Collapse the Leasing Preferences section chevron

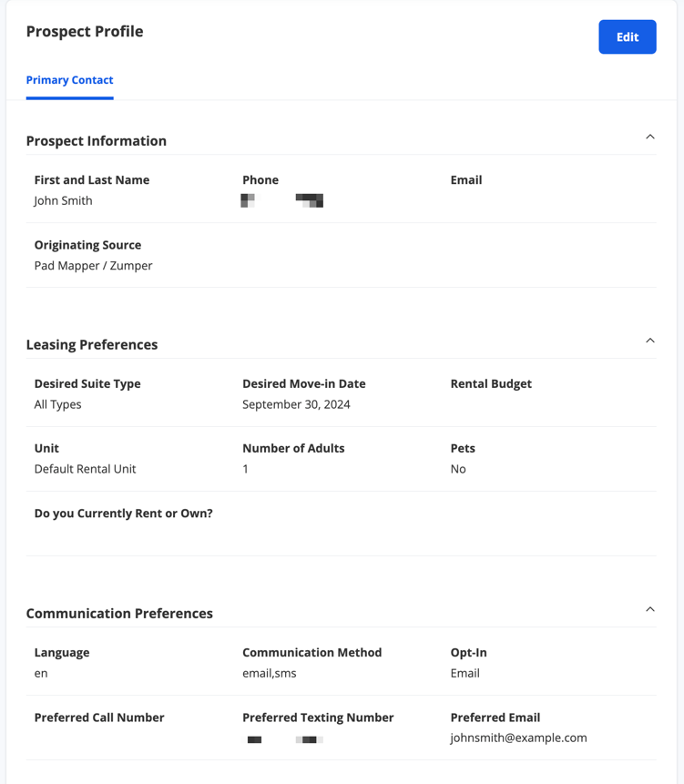coord(650,341)
